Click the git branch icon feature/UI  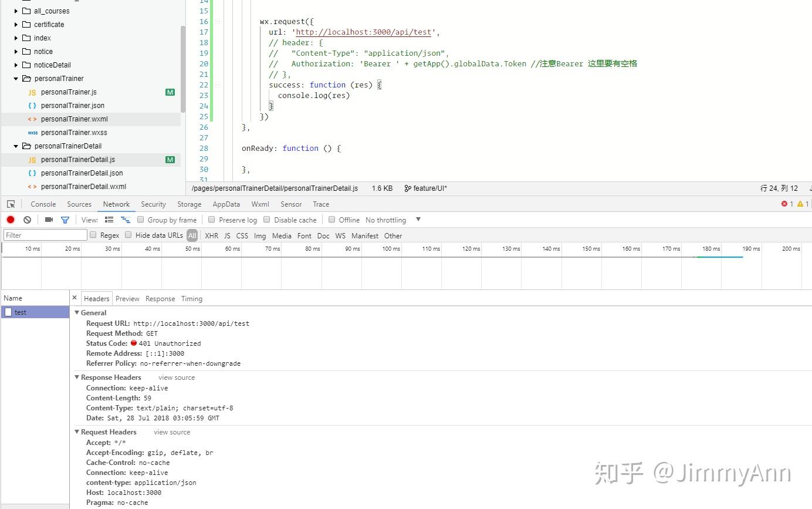408,188
